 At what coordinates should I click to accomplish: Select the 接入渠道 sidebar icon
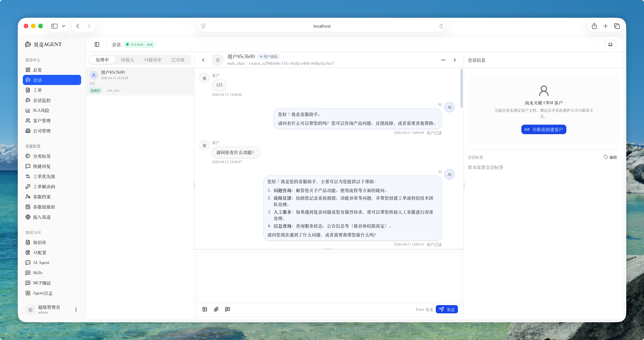click(x=28, y=217)
